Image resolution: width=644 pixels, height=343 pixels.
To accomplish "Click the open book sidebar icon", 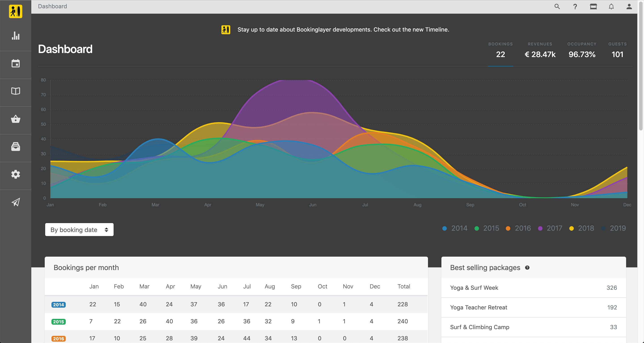I will point(15,91).
